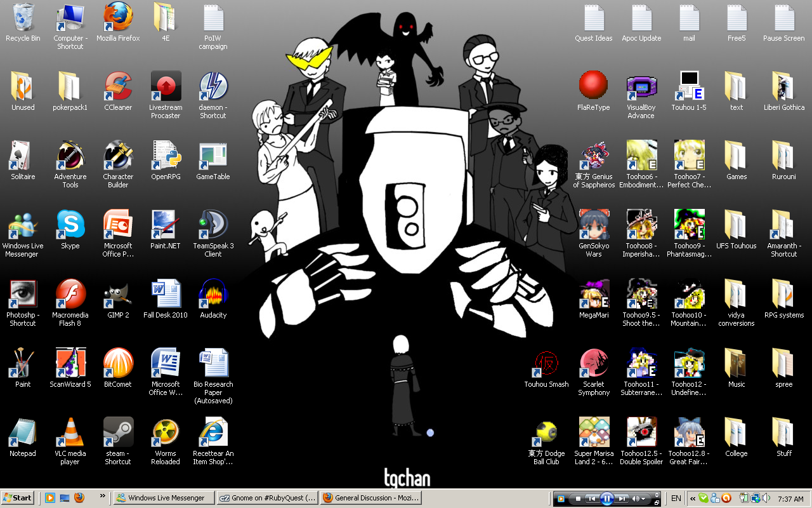The width and height of the screenshot is (812, 508).
Task: Skip to next track in taskbar player
Action: pyautogui.click(x=622, y=498)
